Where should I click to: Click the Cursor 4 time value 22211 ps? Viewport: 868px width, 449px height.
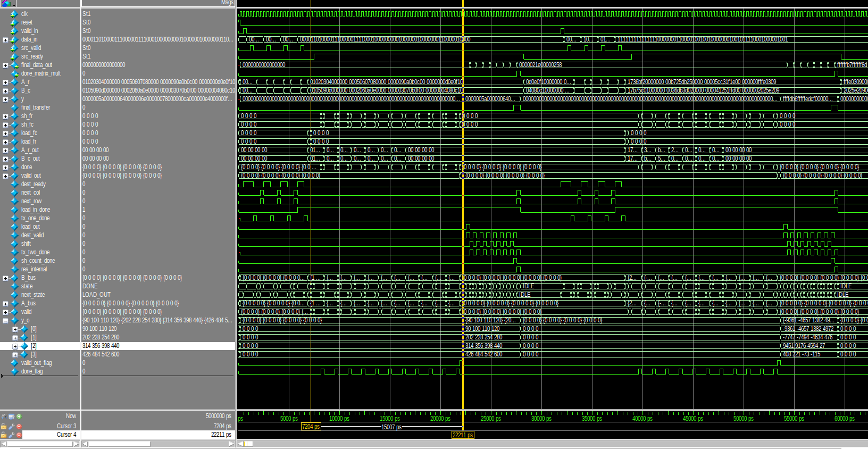coord(221,435)
